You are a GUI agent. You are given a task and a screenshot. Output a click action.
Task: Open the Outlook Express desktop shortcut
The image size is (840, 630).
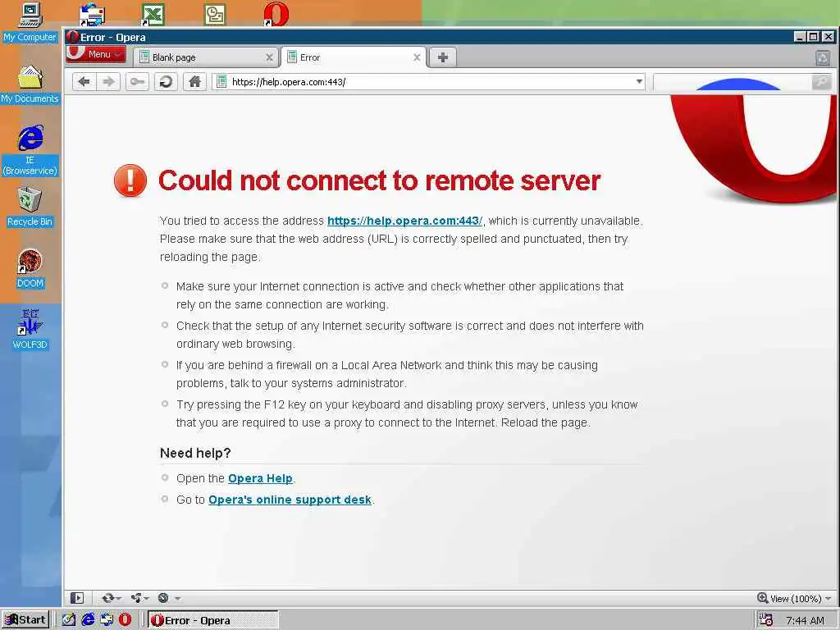coord(92,14)
